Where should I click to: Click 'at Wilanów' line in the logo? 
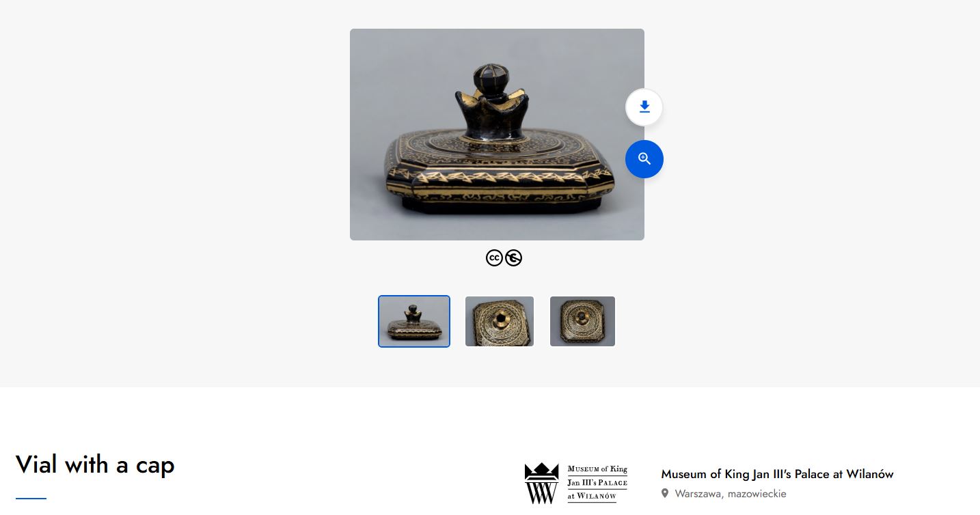[x=592, y=496]
